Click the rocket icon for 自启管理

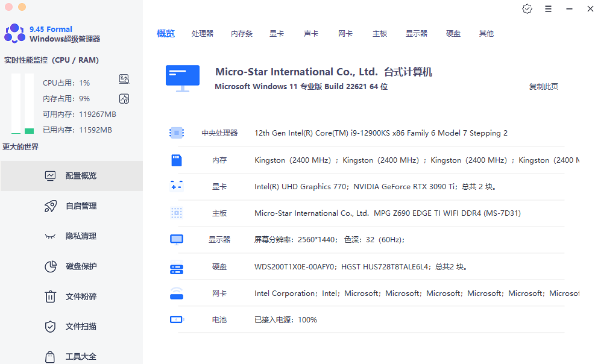51,206
